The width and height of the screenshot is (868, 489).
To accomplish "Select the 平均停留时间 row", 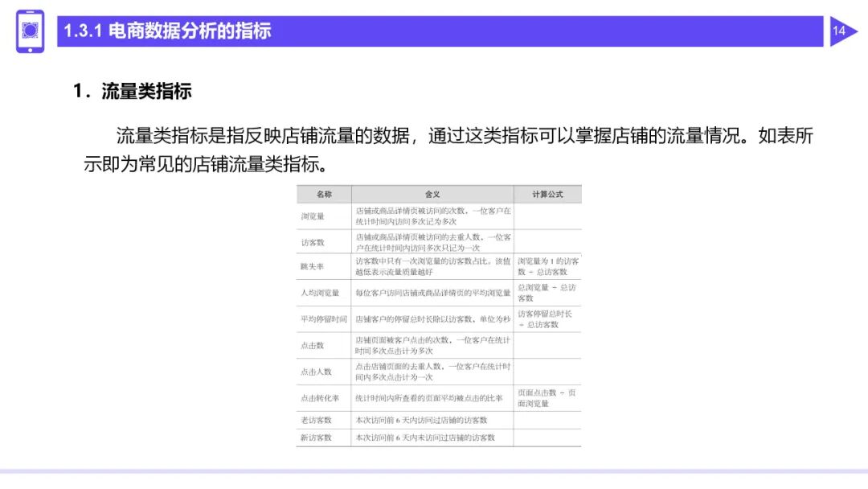I will (x=325, y=318).
